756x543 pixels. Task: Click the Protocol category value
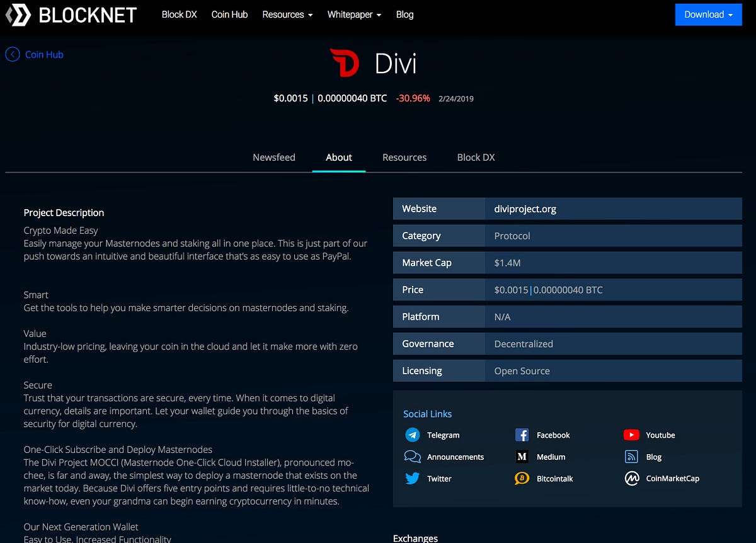[512, 236]
